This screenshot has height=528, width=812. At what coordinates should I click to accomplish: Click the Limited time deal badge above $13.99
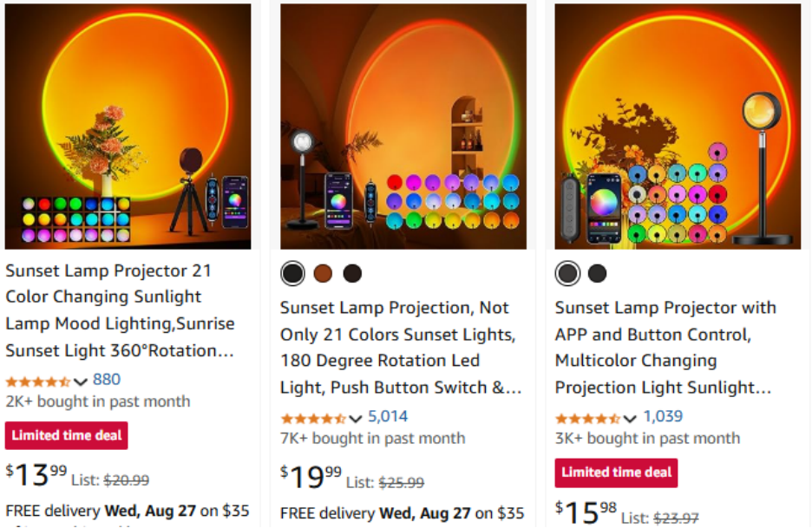pos(67,435)
